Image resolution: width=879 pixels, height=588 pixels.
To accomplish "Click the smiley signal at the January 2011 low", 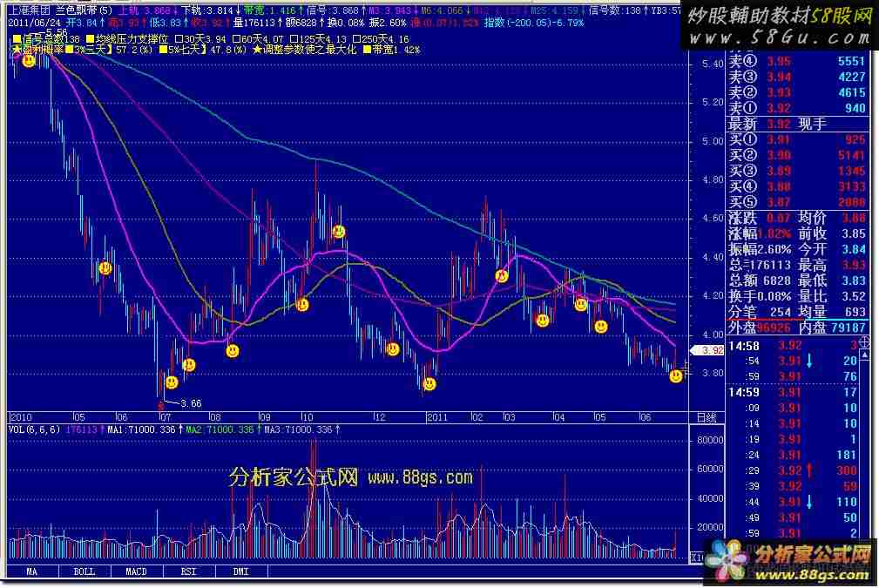I will pos(429,384).
